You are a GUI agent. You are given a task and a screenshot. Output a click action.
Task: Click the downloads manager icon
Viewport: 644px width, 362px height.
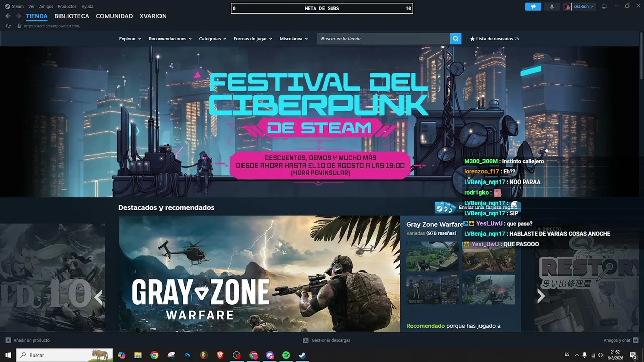pos(306,340)
